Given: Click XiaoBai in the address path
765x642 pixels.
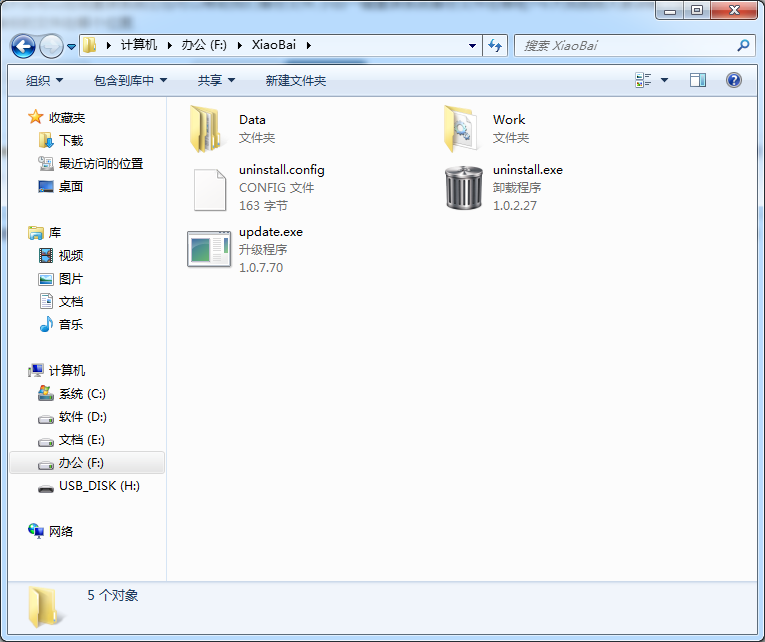Looking at the screenshot, I should click(274, 45).
